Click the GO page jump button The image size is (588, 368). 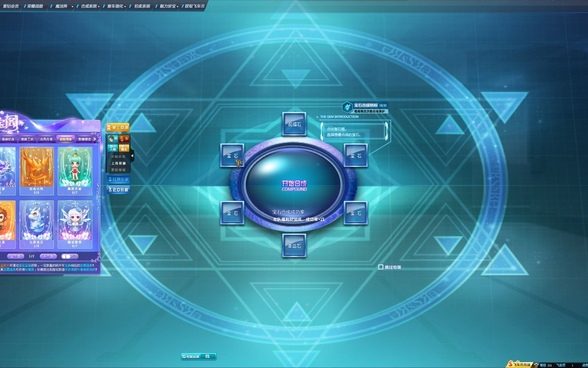[x=75, y=256]
